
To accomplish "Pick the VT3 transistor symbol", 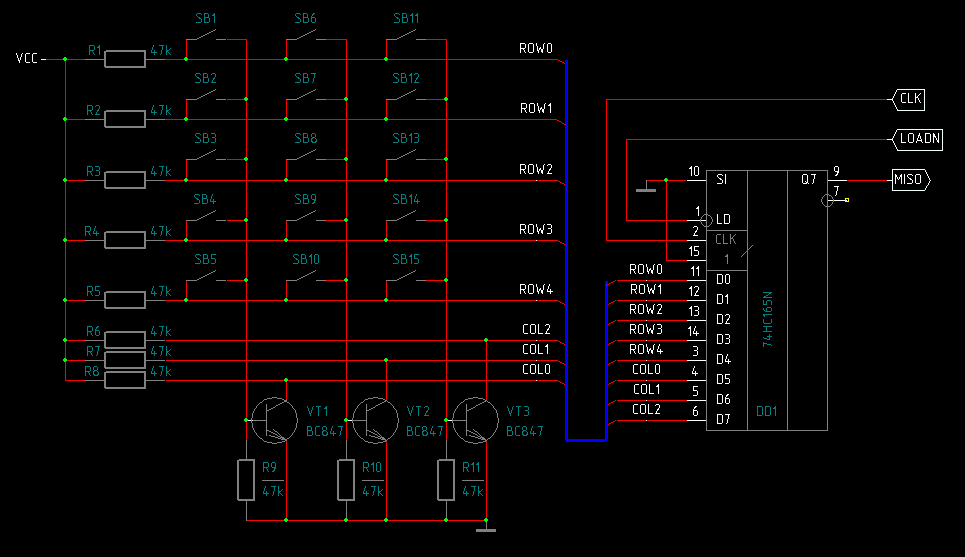I will click(471, 419).
